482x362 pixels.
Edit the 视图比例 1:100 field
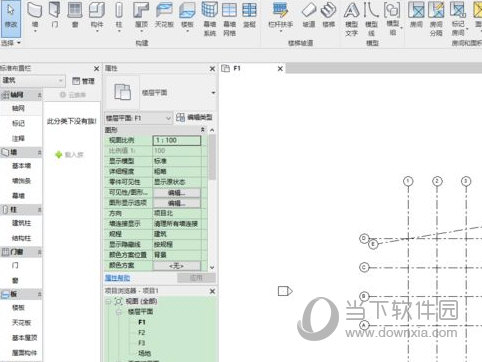[x=177, y=140]
